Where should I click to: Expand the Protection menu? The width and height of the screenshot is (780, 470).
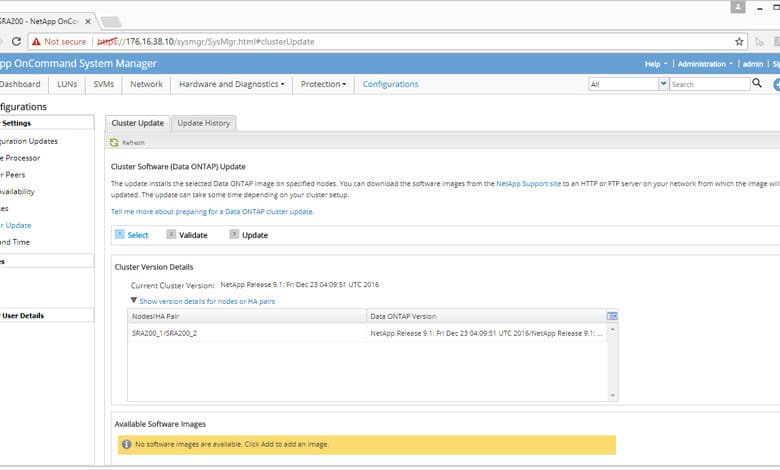[323, 84]
